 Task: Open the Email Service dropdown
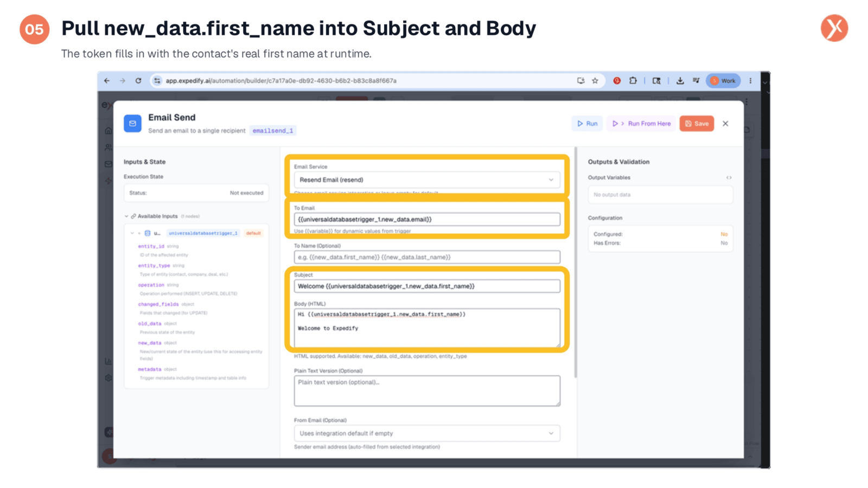(x=427, y=180)
